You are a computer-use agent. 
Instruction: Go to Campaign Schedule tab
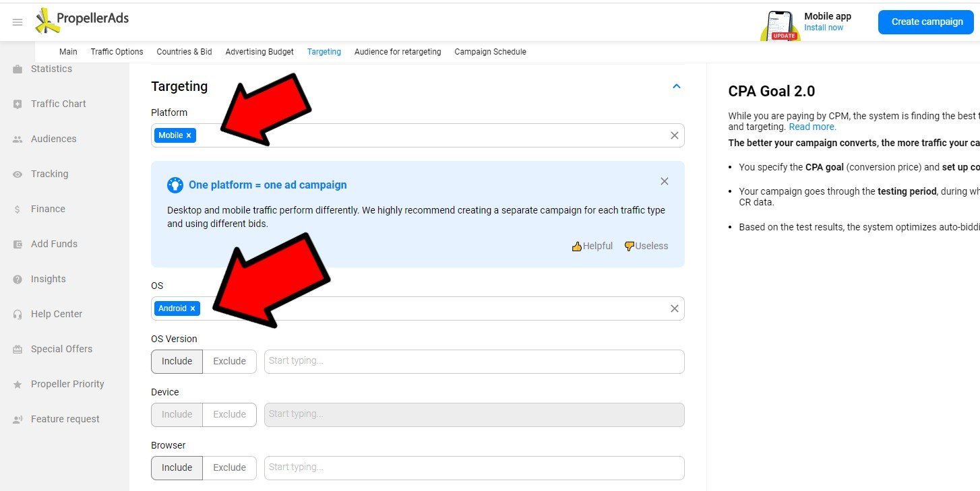point(490,52)
